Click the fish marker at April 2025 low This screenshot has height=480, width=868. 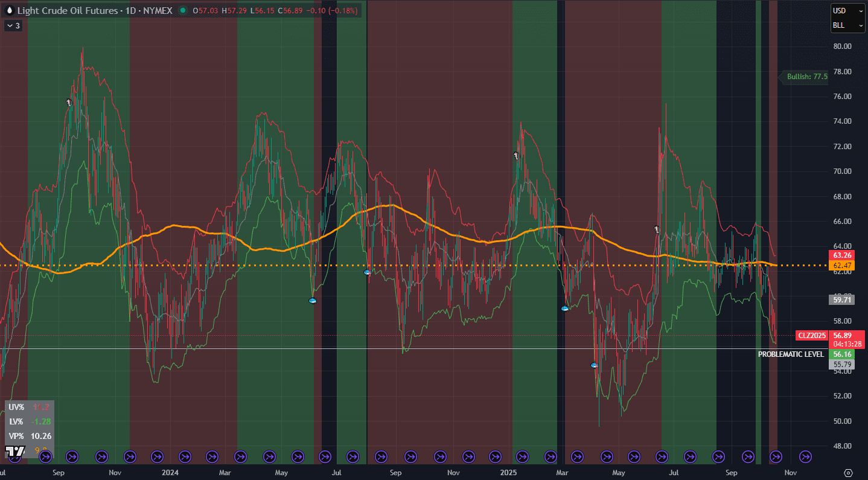[594, 365]
